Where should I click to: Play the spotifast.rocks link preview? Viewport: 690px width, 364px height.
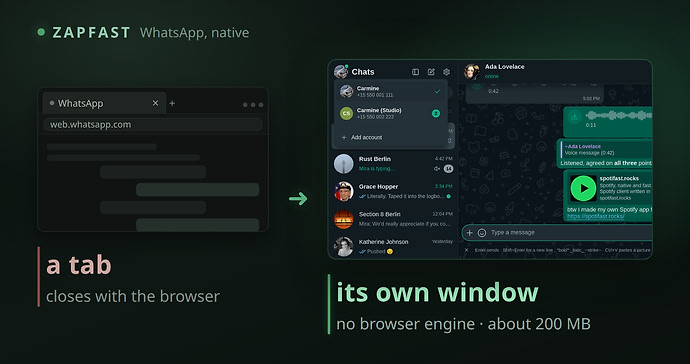583,188
